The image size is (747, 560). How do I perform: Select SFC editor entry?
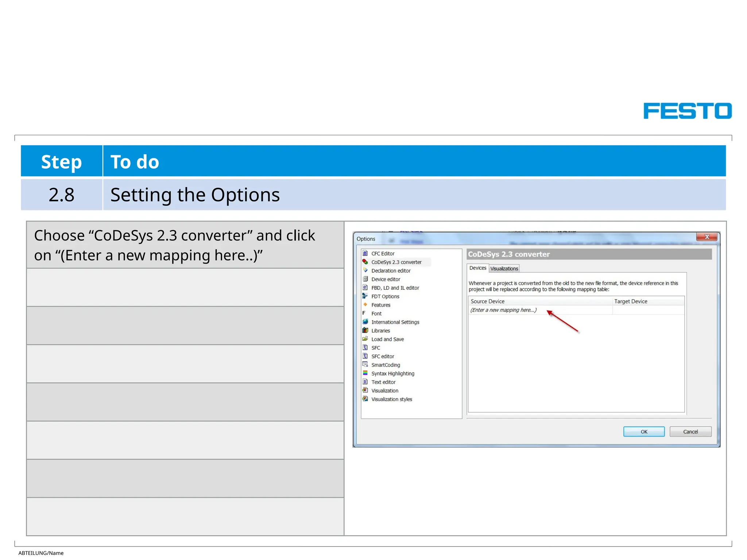click(x=383, y=356)
